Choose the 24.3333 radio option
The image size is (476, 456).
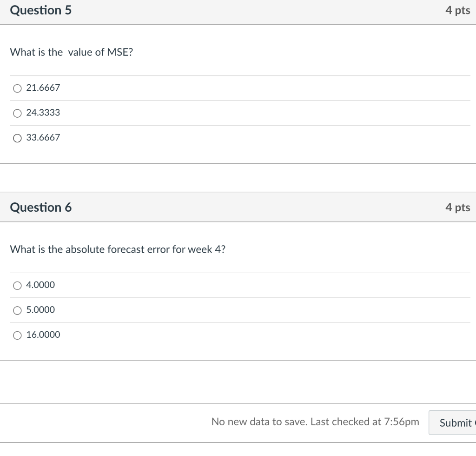[x=17, y=113]
